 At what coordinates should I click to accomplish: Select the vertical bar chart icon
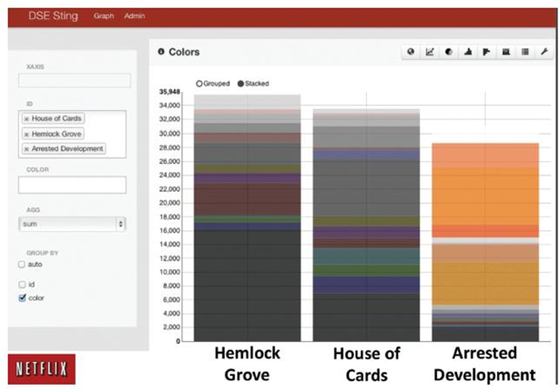[x=505, y=52]
